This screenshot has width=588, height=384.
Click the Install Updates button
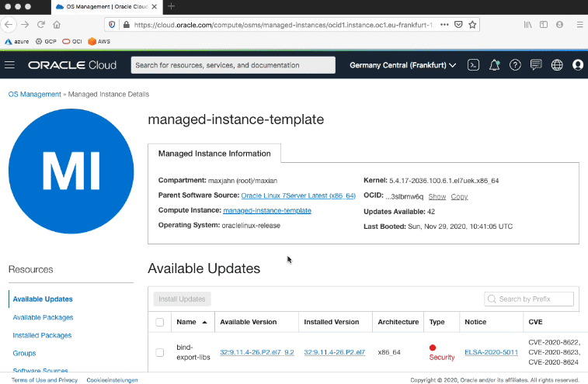pos(182,299)
